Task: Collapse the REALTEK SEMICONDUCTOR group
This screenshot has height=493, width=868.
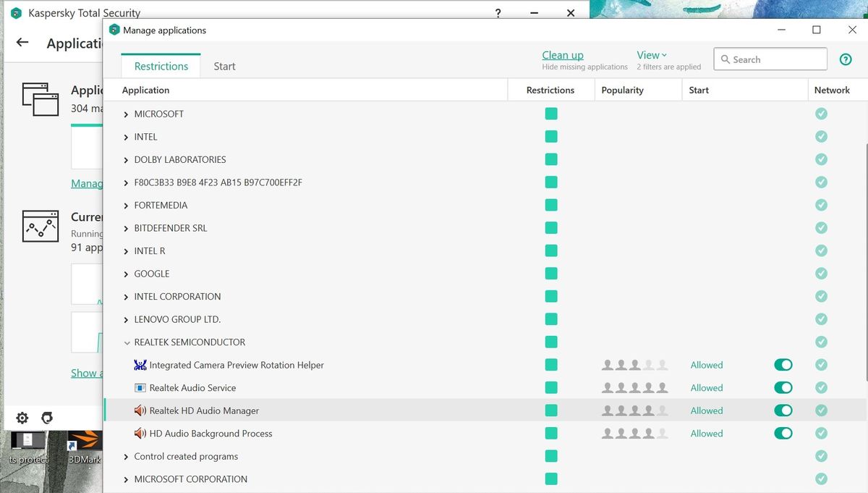Action: [127, 342]
